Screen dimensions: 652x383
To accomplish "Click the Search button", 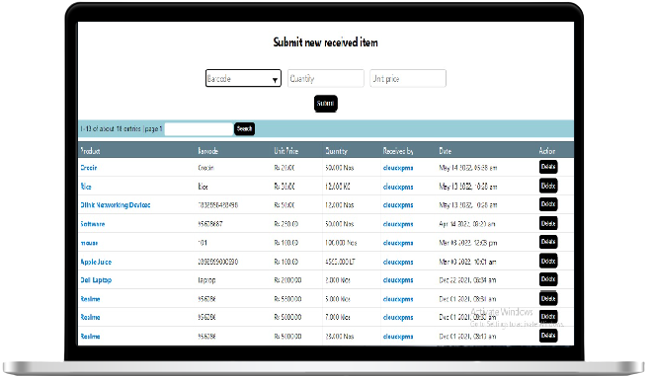I will pyautogui.click(x=244, y=129).
